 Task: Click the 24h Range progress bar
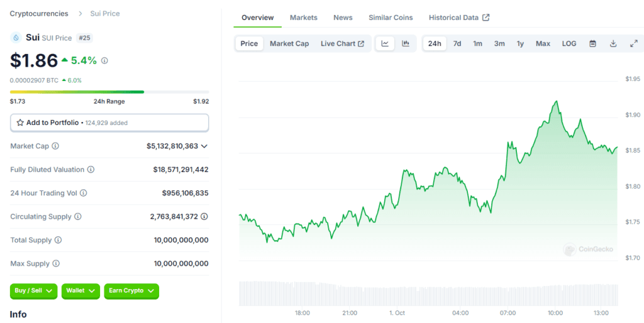point(109,92)
